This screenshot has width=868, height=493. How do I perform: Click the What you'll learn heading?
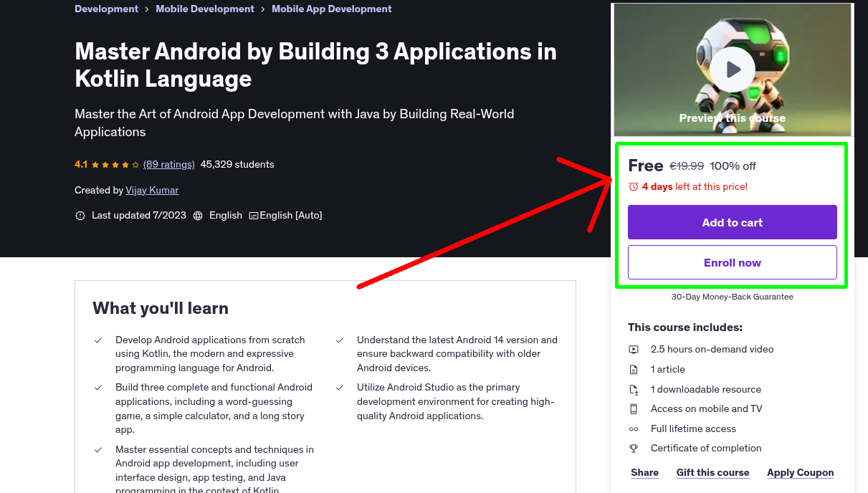coord(161,308)
